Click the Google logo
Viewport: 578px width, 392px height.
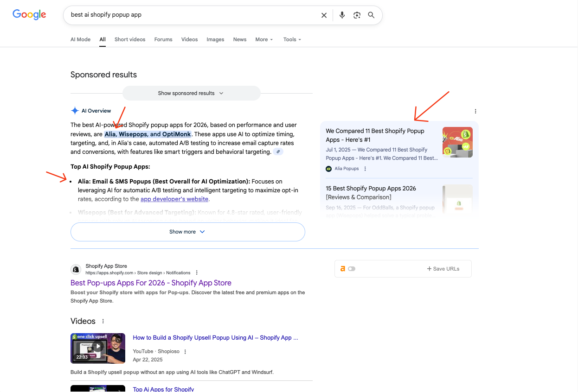(29, 14)
